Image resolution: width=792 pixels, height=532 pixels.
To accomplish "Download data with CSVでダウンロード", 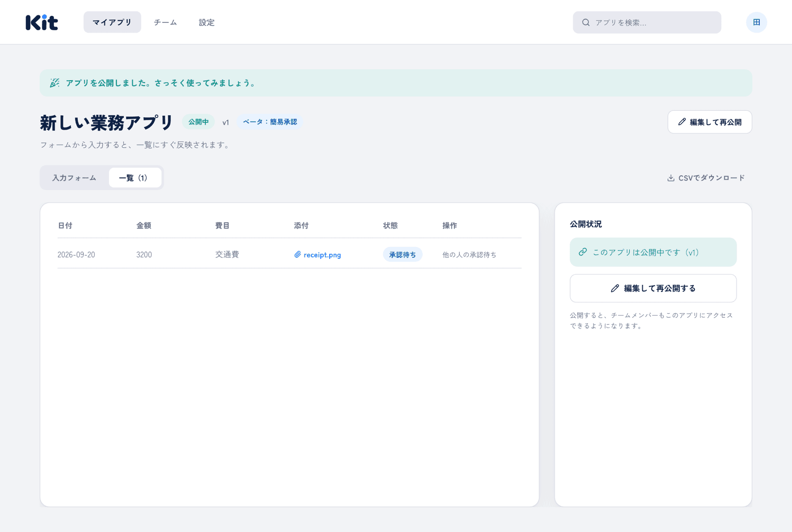I will pos(705,178).
